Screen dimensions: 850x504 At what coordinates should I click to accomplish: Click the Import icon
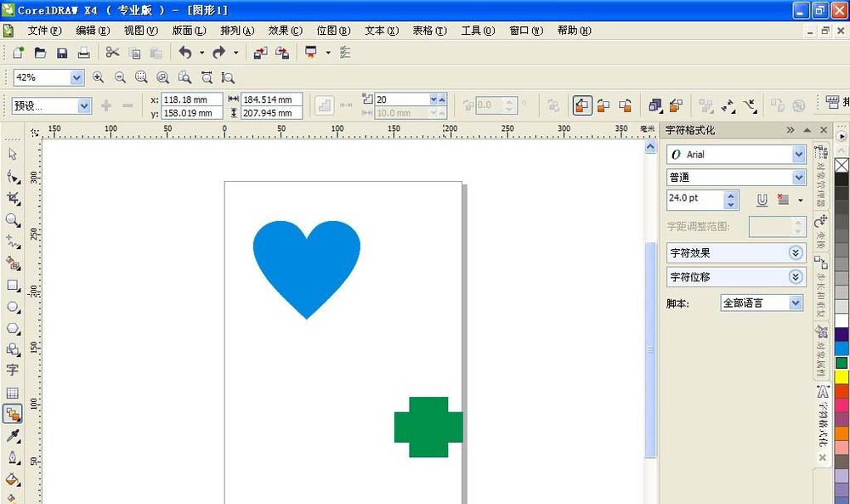tap(260, 53)
